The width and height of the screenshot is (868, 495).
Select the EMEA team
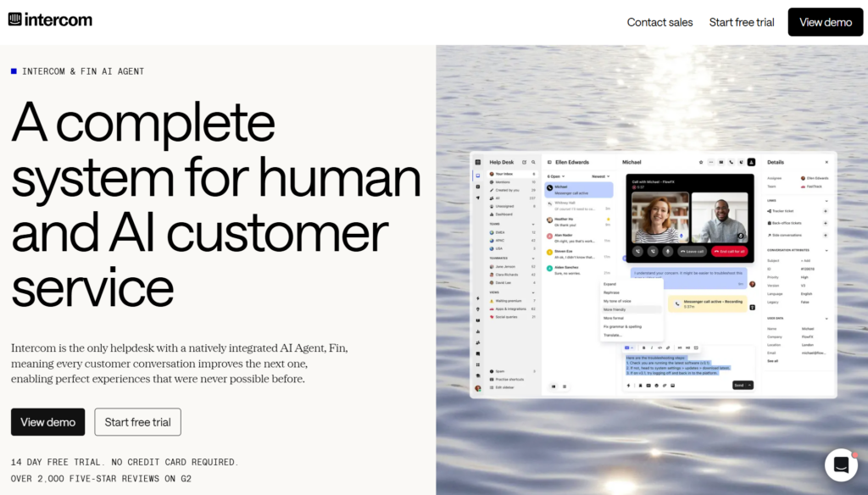pyautogui.click(x=513, y=232)
